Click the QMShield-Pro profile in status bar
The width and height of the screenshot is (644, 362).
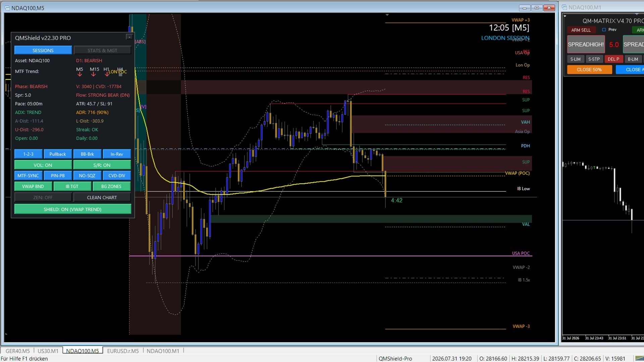pos(395,358)
